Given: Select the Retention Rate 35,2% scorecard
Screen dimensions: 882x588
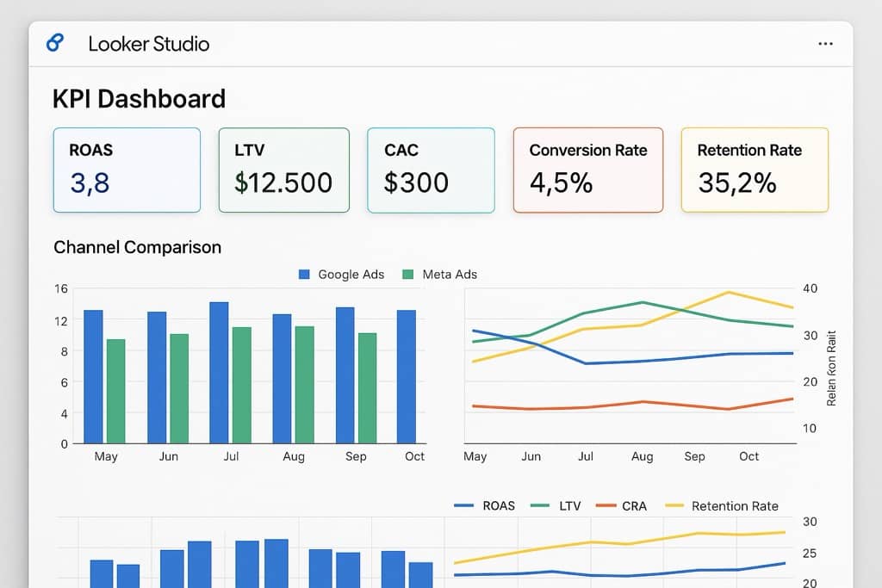Looking at the screenshot, I should (x=754, y=170).
